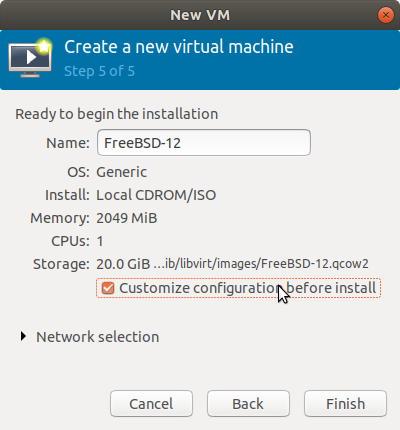Click the 'Generic' OS value
The image size is (400, 430).
122,172
